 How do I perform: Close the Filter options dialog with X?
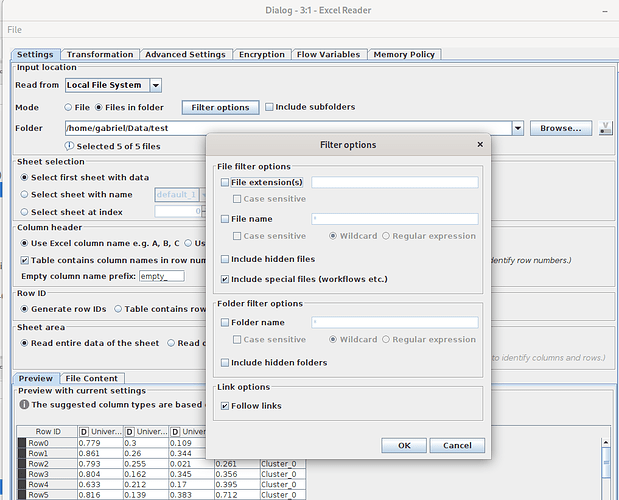480,144
